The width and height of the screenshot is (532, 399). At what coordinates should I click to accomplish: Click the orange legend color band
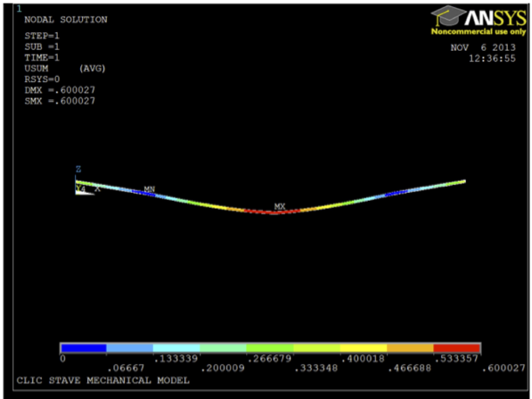410,348
